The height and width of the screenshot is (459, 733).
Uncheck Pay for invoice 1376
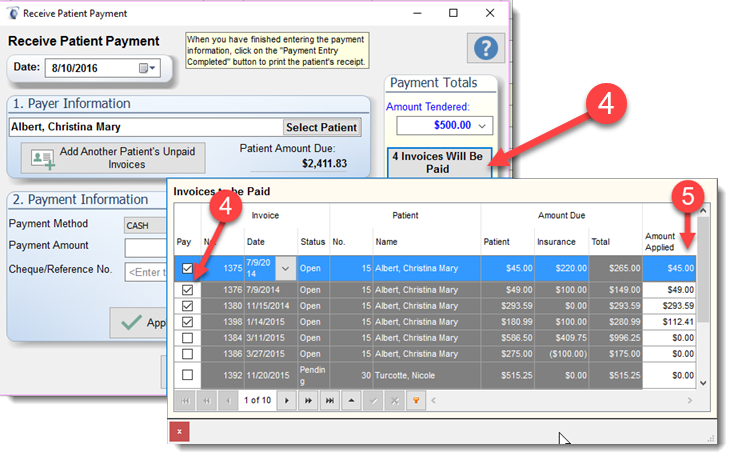(187, 290)
